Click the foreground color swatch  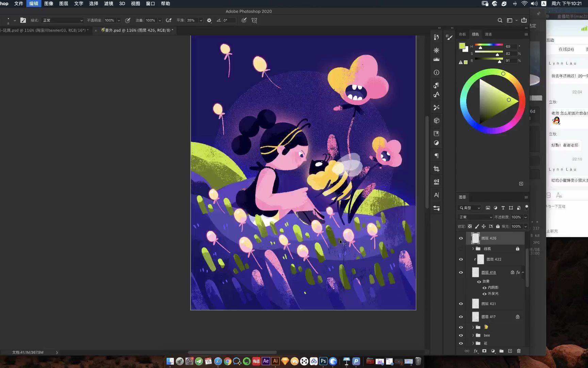(x=462, y=46)
